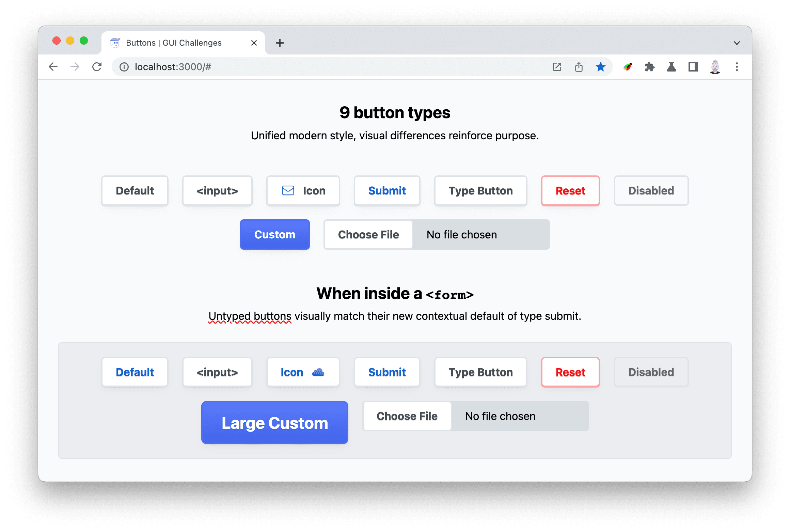The image size is (790, 532).
Task: Click the Choose File button top row
Action: tap(370, 233)
